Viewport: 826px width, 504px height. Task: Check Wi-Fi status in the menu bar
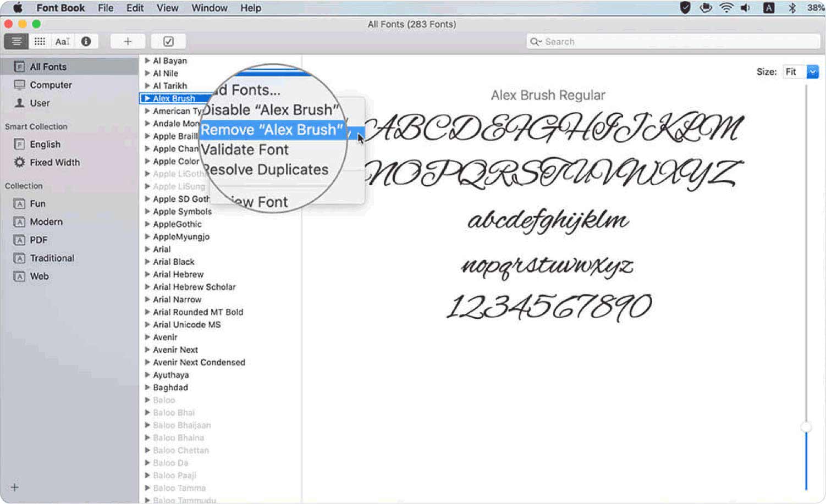click(x=726, y=8)
